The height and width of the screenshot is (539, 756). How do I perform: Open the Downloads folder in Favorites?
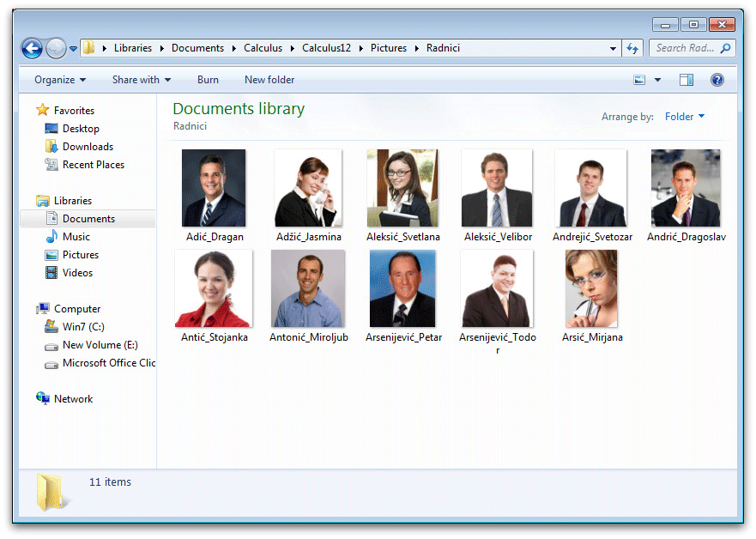[88, 147]
